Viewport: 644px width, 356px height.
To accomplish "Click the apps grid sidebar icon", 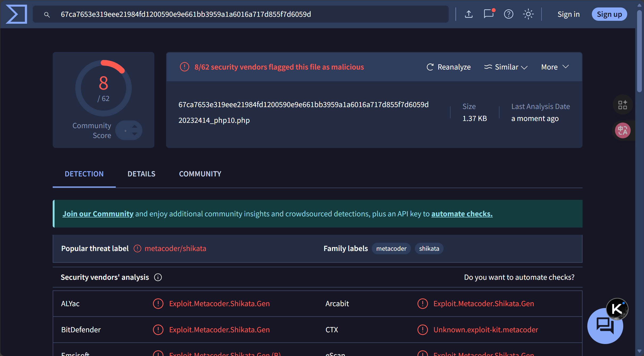I will 622,105.
